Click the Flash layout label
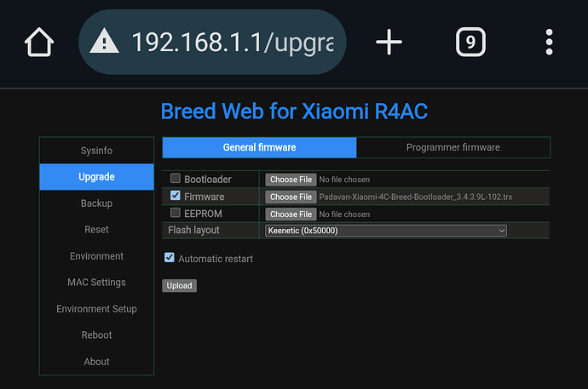 (x=193, y=231)
